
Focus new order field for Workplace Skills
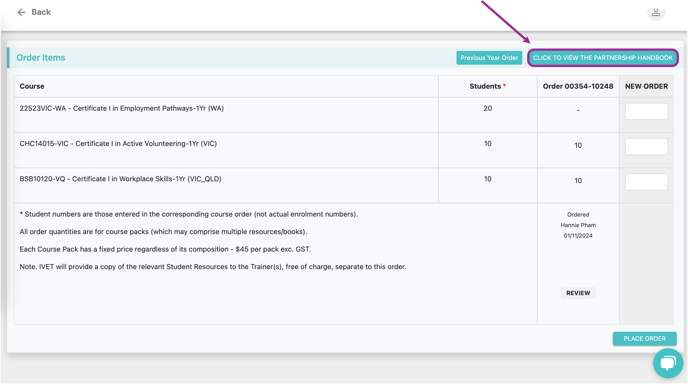[646, 182]
